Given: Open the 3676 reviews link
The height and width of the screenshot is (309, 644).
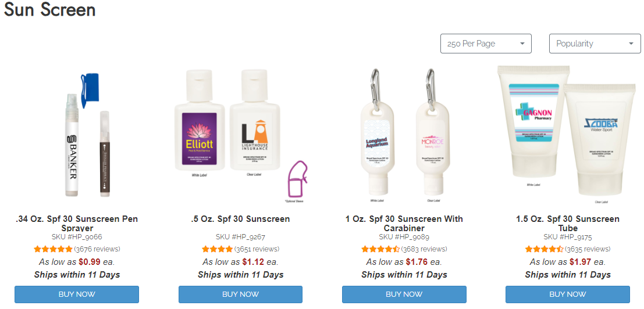Looking at the screenshot, I should click(97, 249).
